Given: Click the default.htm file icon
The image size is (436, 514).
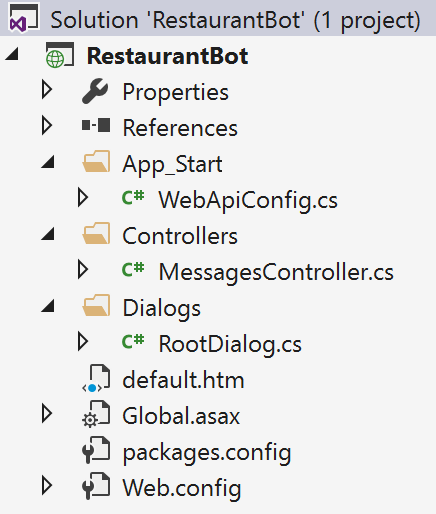Looking at the screenshot, I should click(x=96, y=378).
